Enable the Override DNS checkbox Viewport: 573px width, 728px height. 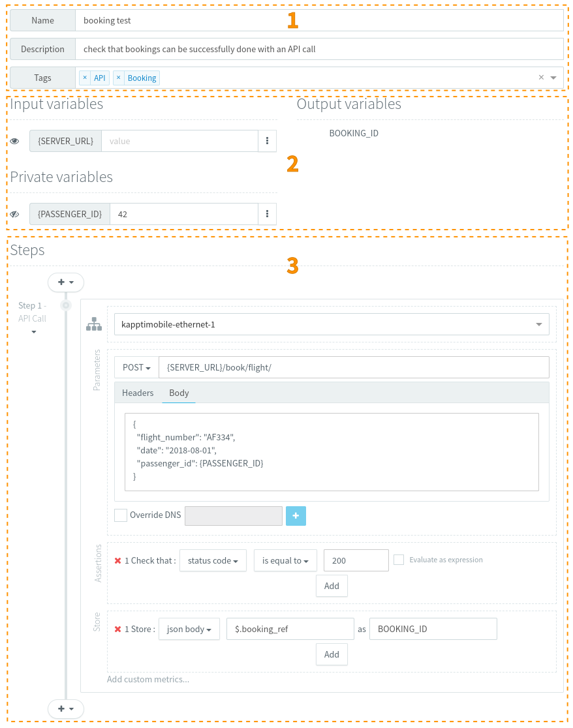click(121, 515)
